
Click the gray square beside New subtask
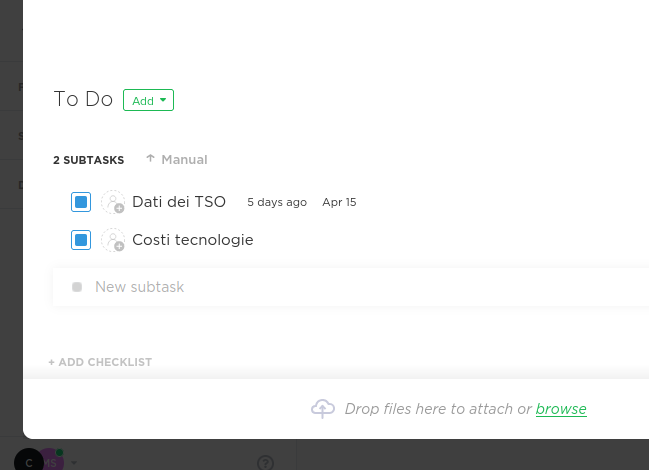[77, 287]
